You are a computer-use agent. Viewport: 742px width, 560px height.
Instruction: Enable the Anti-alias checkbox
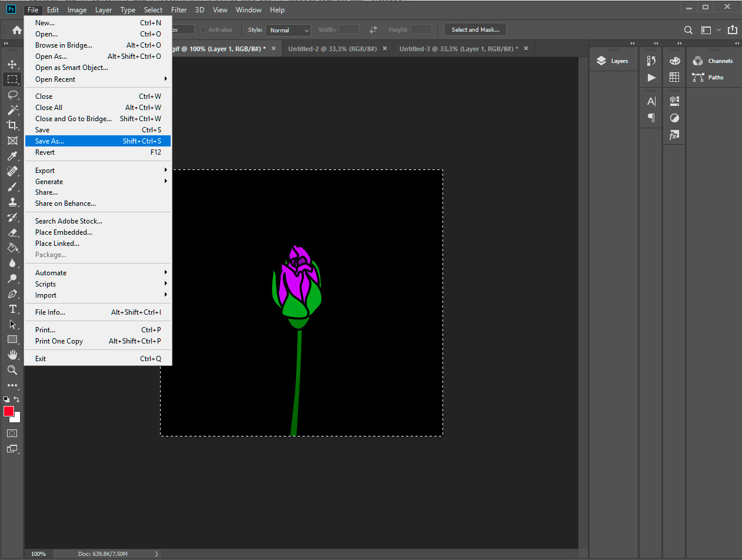pos(202,29)
